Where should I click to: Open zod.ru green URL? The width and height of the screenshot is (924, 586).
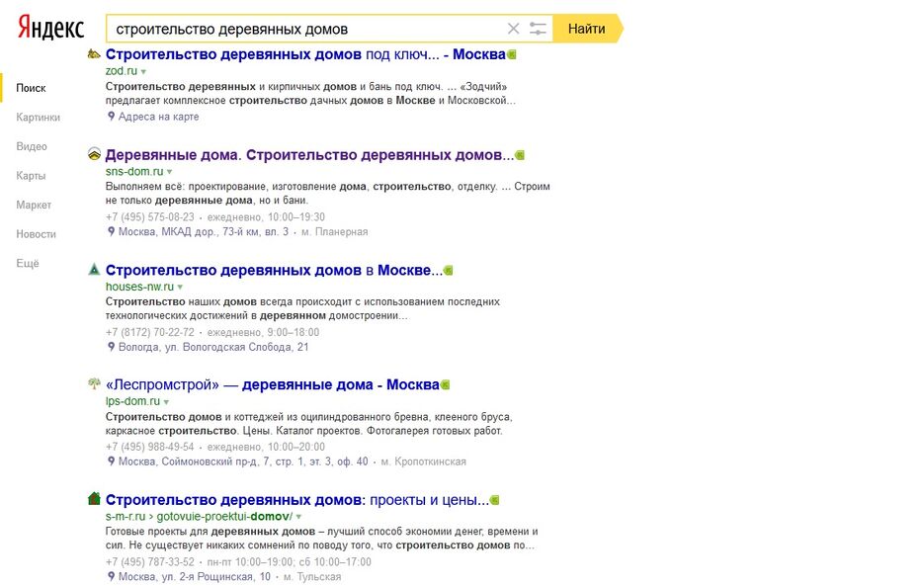pyautogui.click(x=122, y=71)
